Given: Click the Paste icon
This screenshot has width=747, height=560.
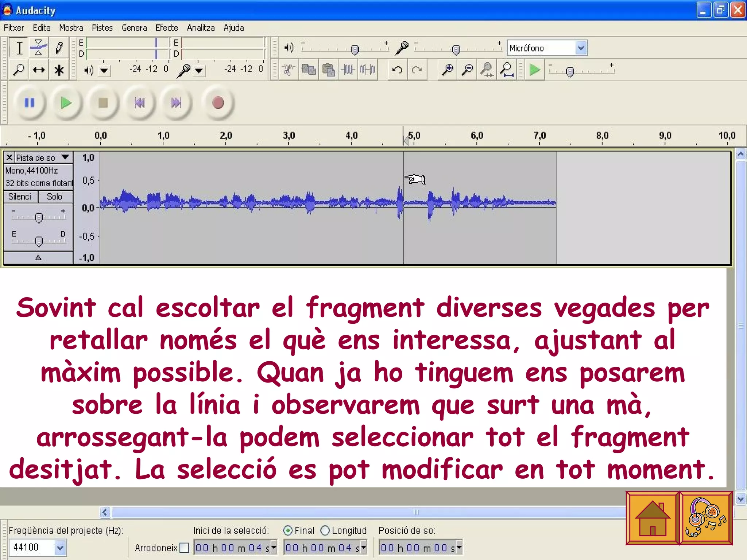Looking at the screenshot, I should coord(328,69).
